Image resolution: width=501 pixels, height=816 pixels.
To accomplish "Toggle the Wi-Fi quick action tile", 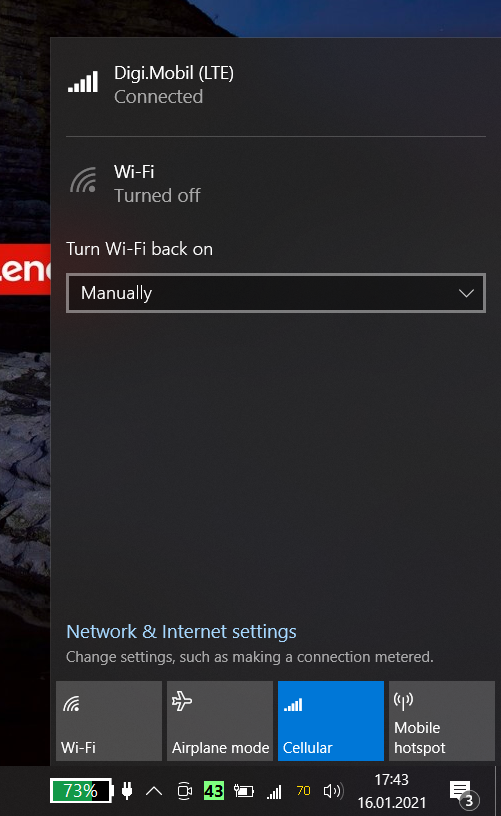I will (x=109, y=721).
